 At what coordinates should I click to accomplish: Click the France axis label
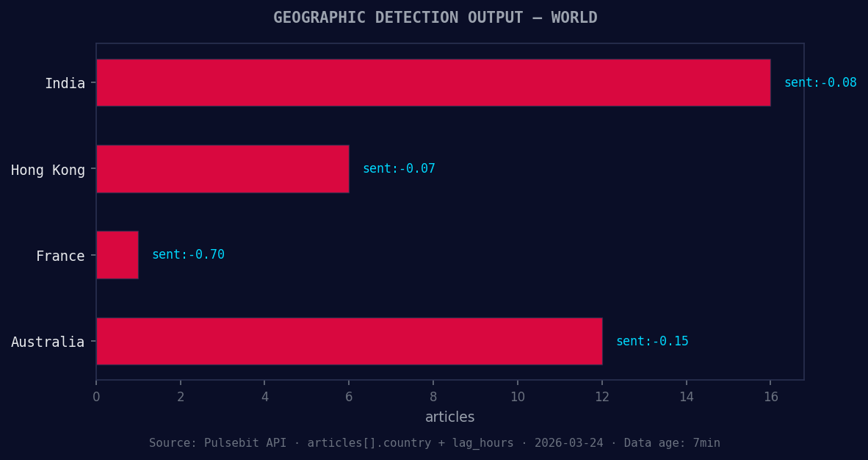(59, 256)
